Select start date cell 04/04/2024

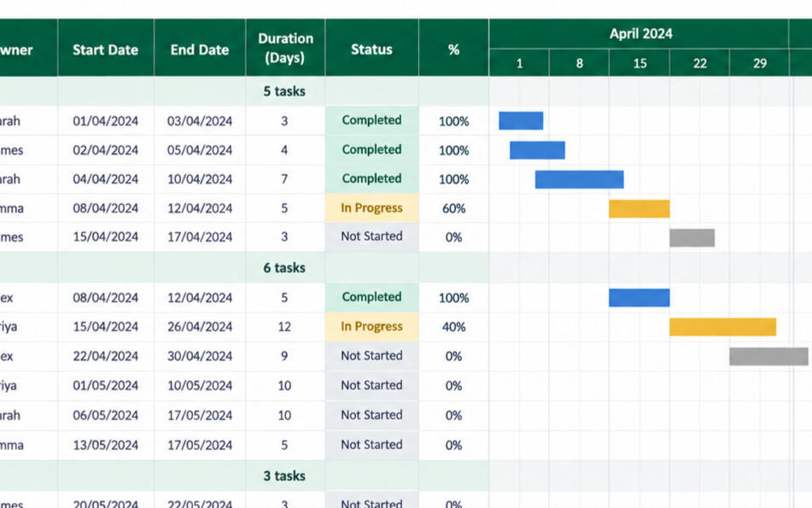coord(106,179)
